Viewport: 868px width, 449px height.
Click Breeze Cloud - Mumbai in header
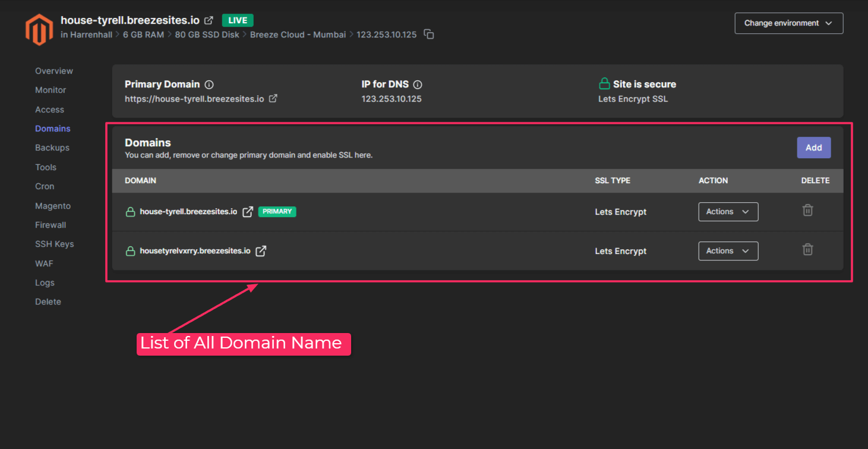point(298,34)
